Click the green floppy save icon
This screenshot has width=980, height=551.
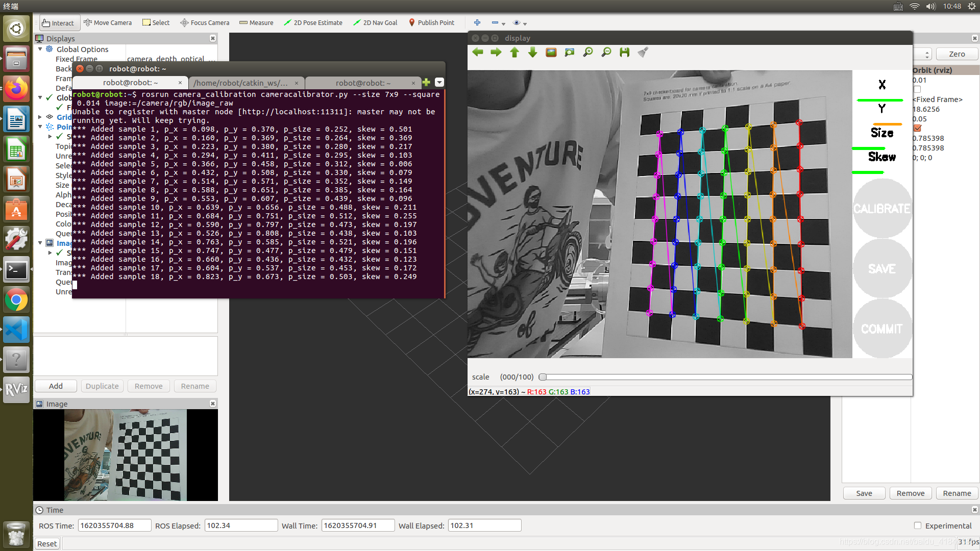click(625, 53)
